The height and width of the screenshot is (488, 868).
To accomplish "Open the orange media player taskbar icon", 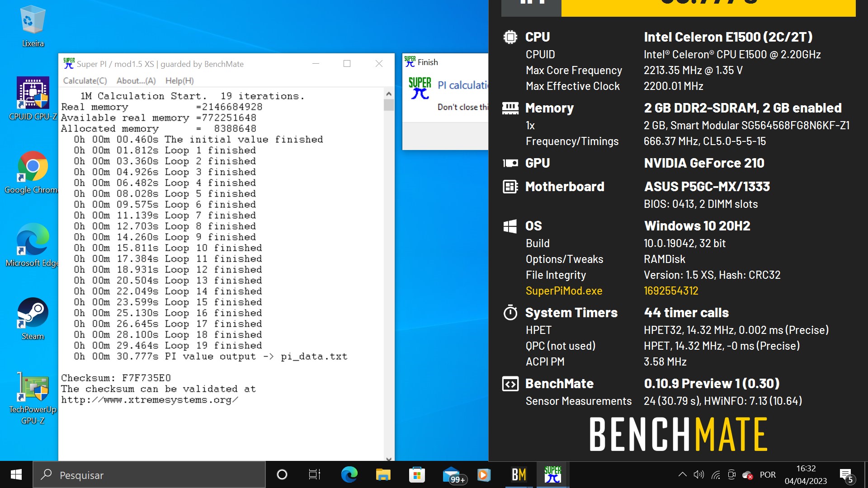I will [484, 474].
